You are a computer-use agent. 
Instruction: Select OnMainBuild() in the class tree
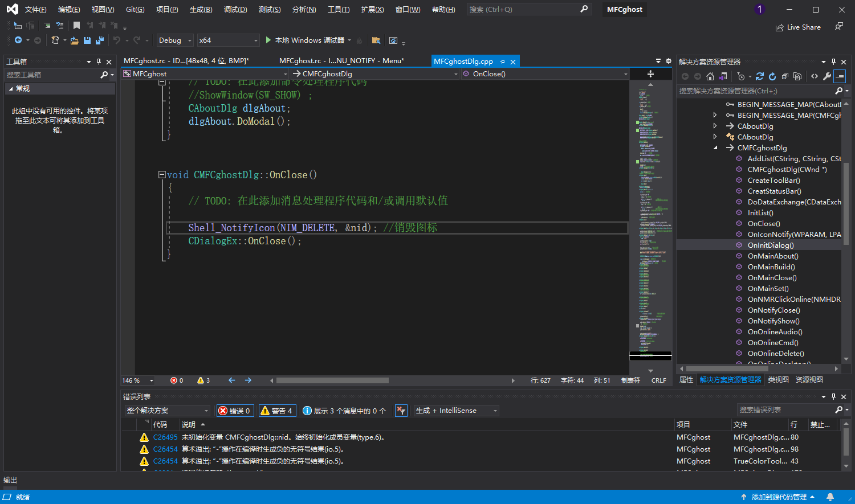click(x=771, y=267)
